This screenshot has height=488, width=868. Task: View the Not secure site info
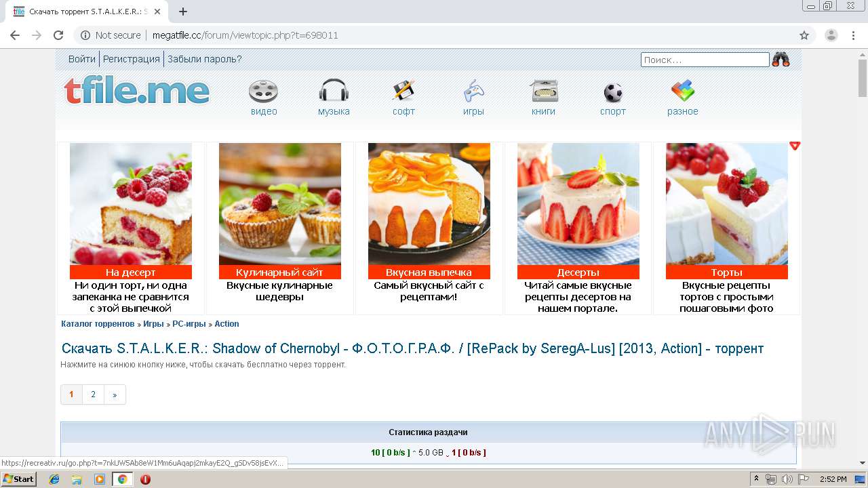(111, 35)
